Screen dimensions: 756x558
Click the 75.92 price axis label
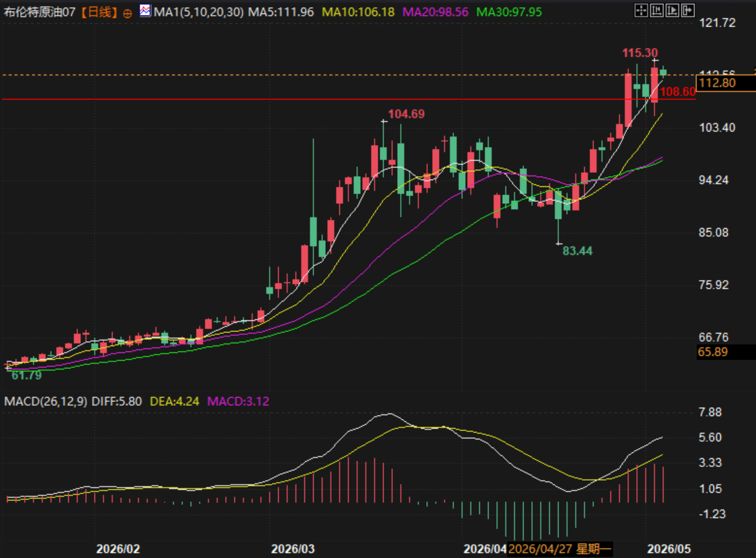click(714, 285)
